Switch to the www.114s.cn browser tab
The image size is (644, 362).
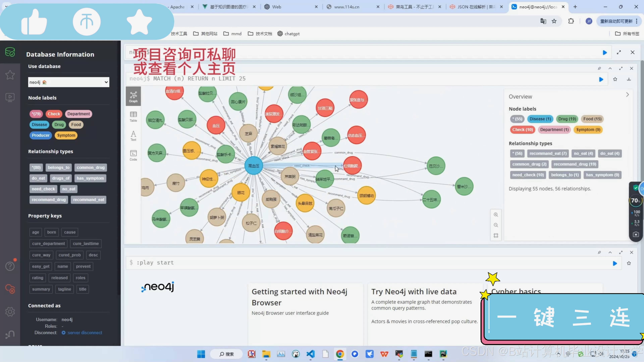pyautogui.click(x=346, y=7)
